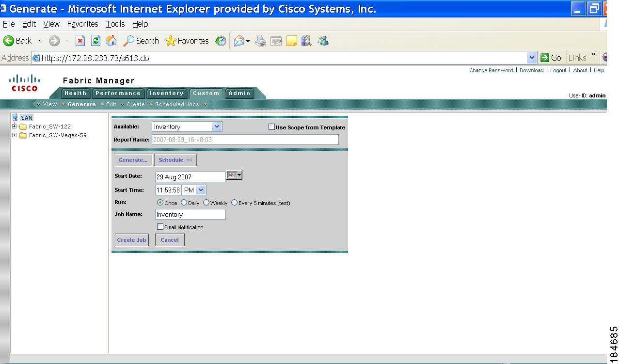
Task: Click the Cisco logo
Action: point(25,83)
